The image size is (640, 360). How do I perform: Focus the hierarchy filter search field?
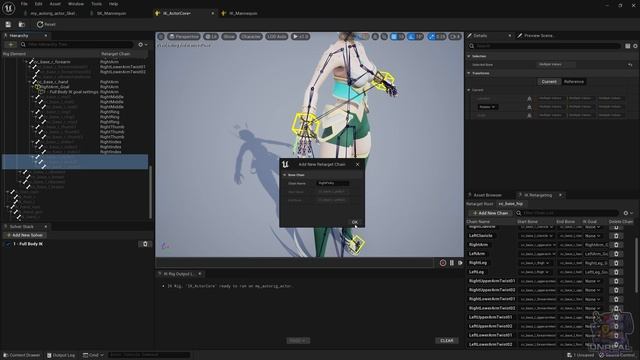77,44
